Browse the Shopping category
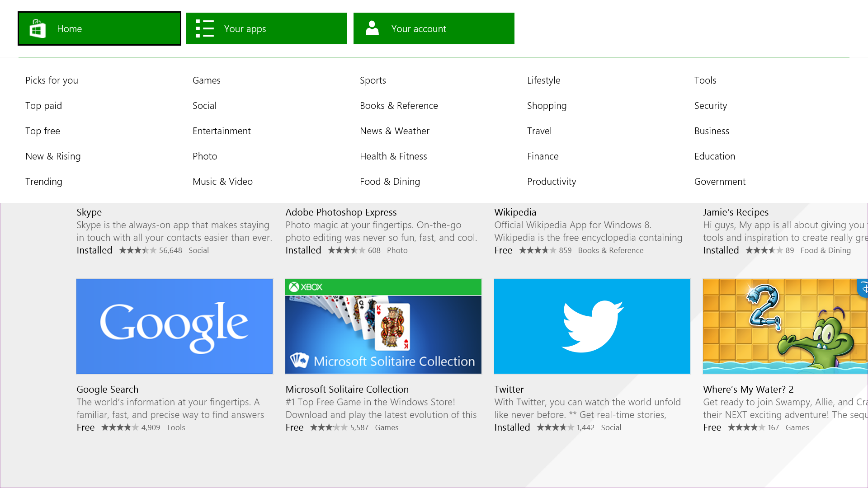868x488 pixels. (547, 106)
